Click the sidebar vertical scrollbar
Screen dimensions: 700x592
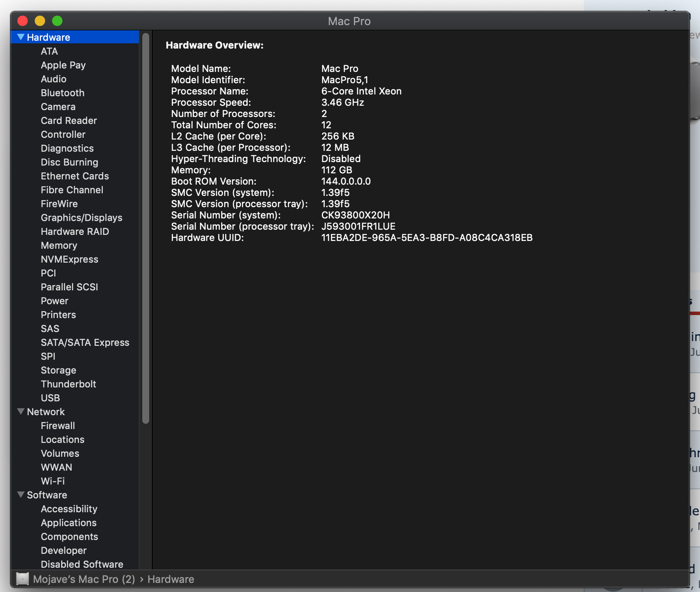point(146,228)
